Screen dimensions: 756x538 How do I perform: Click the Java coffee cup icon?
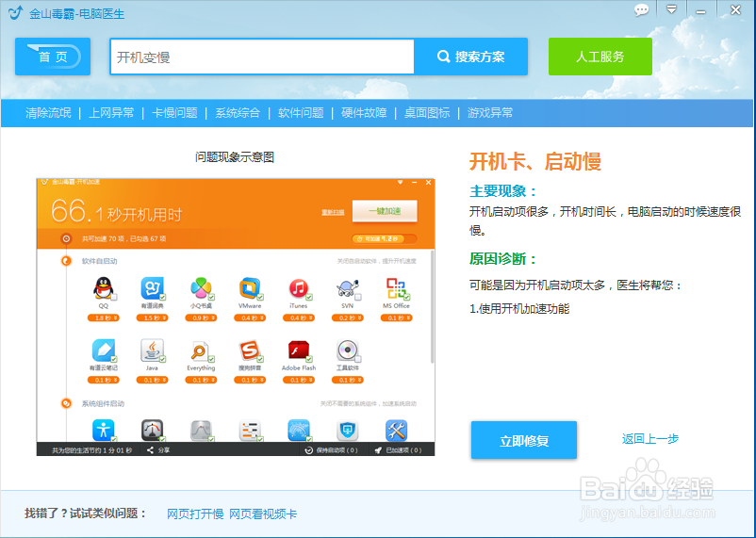pos(152,351)
